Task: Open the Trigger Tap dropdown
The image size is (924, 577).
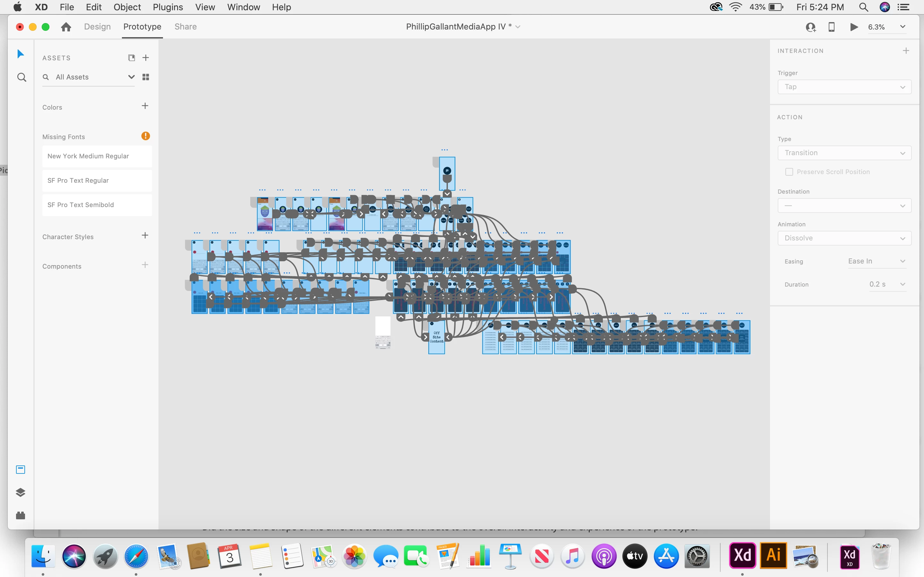Action: coord(844,87)
